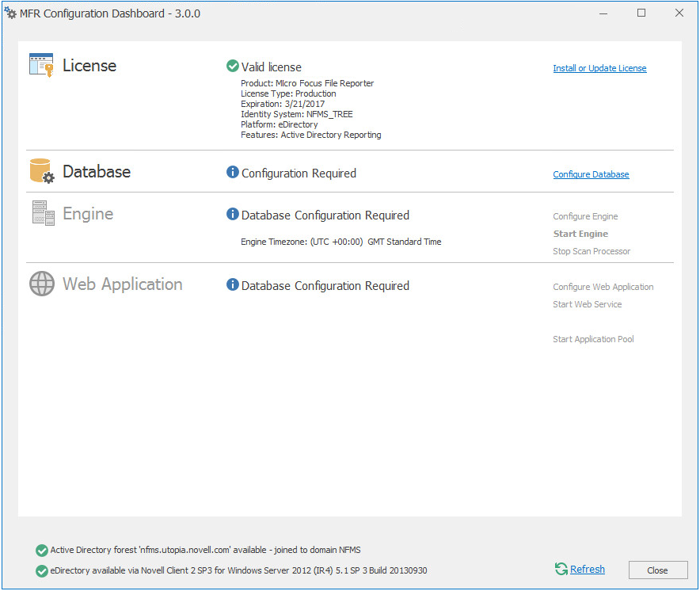This screenshot has height=591, width=700.
Task: Click the Active Directory forest green check icon
Action: (41, 550)
